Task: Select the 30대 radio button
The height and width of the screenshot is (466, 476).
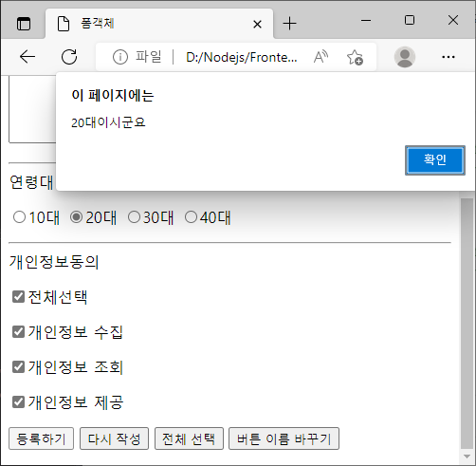Action: tap(134, 217)
